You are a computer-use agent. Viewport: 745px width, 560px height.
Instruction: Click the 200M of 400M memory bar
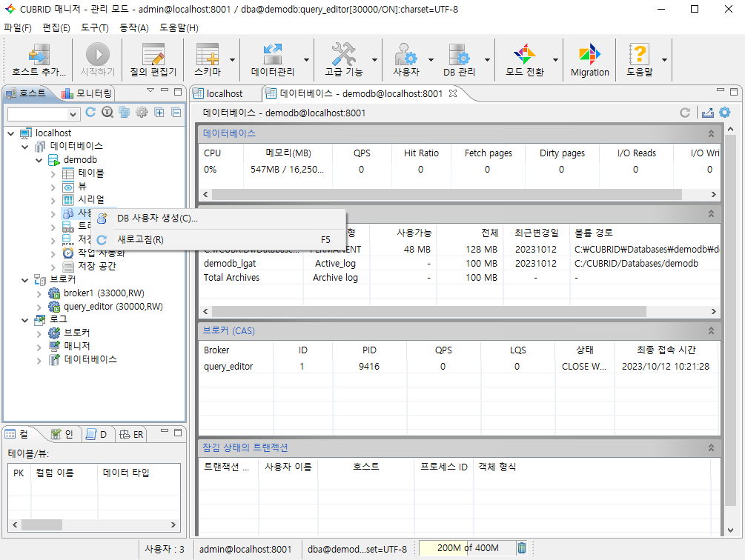[x=468, y=548]
